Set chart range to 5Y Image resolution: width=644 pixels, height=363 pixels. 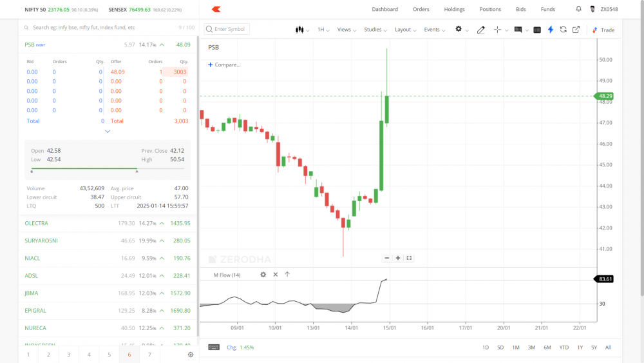click(x=594, y=348)
